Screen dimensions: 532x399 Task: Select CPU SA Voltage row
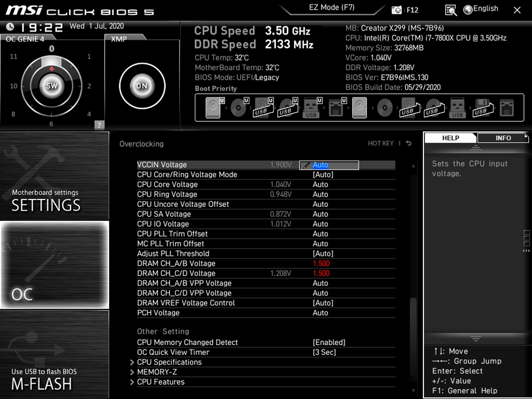(266, 214)
